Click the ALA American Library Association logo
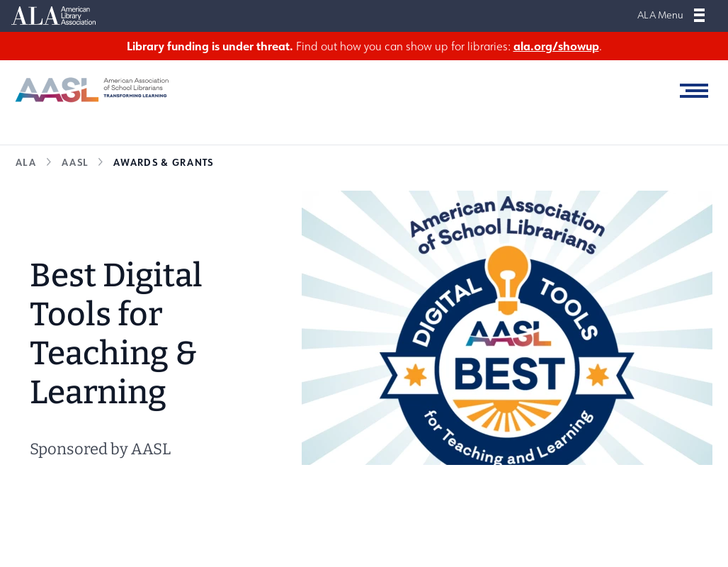 [x=54, y=16]
